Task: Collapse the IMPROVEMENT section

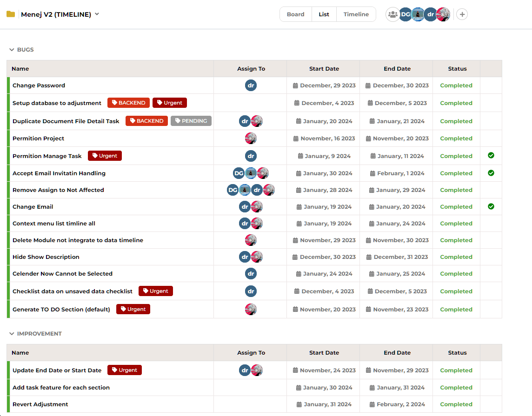Action: tap(12, 334)
